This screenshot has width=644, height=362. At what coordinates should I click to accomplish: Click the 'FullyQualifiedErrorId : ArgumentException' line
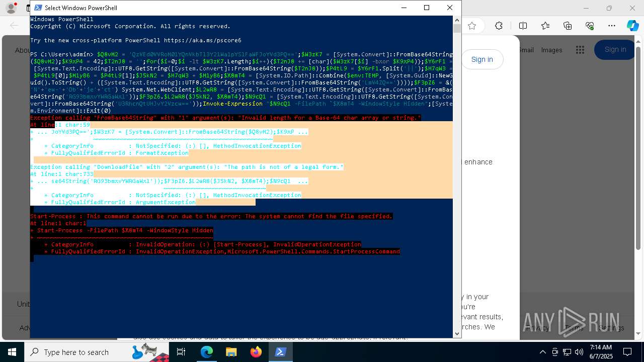(x=120, y=202)
